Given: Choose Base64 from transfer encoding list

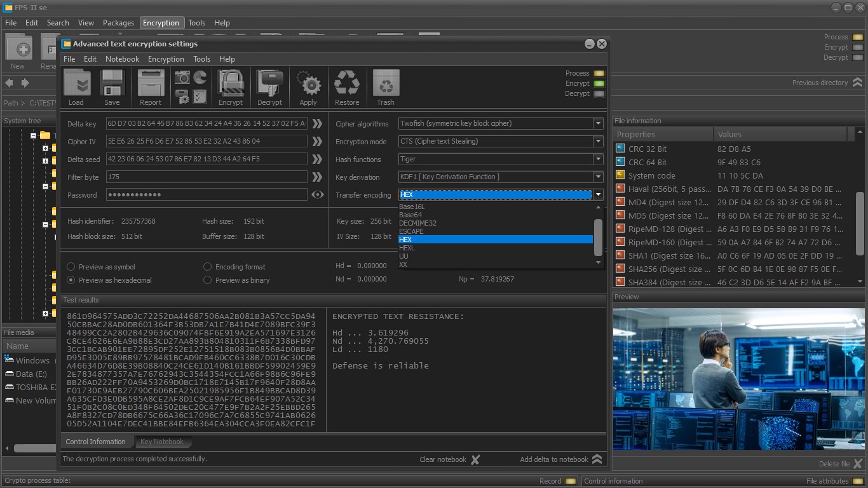Looking at the screenshot, I should coord(411,215).
